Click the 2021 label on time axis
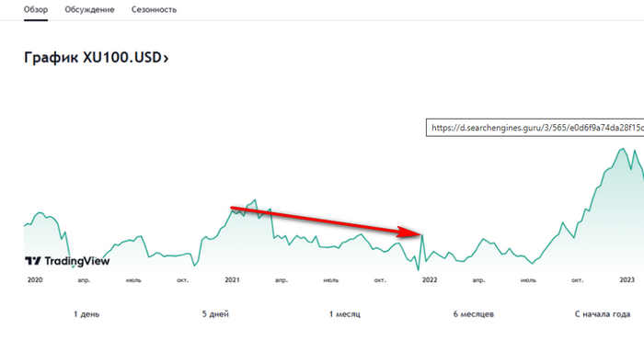 pyautogui.click(x=232, y=280)
